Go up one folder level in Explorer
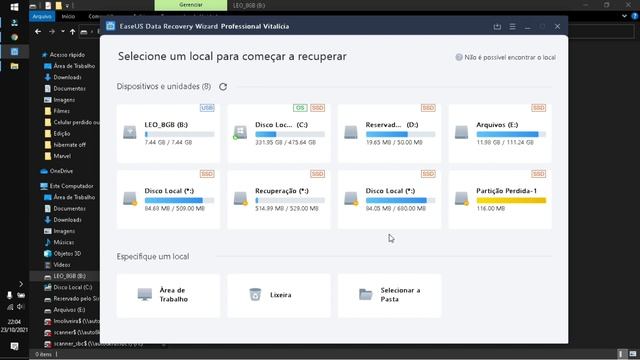This screenshot has width=640, height=360. tap(72, 31)
